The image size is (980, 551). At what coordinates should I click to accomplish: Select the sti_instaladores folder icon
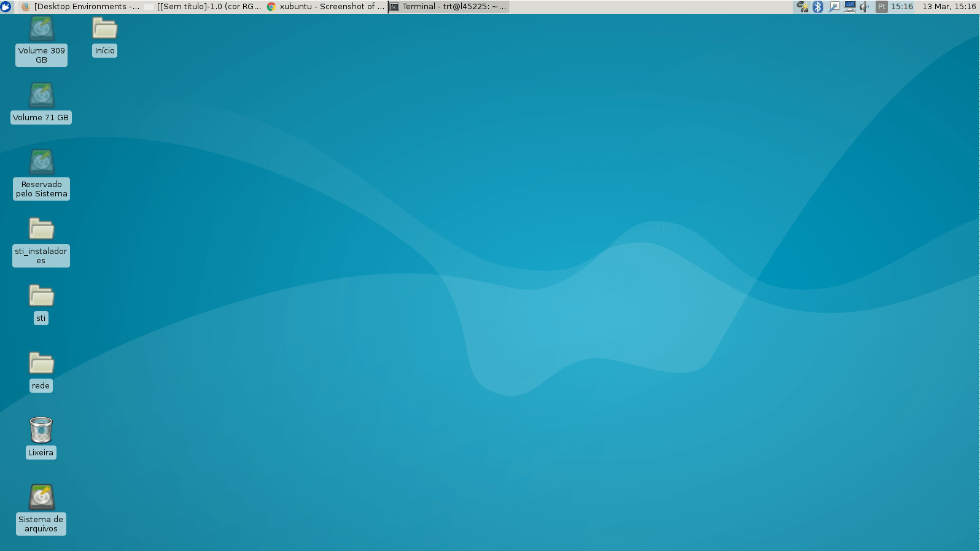click(x=42, y=229)
